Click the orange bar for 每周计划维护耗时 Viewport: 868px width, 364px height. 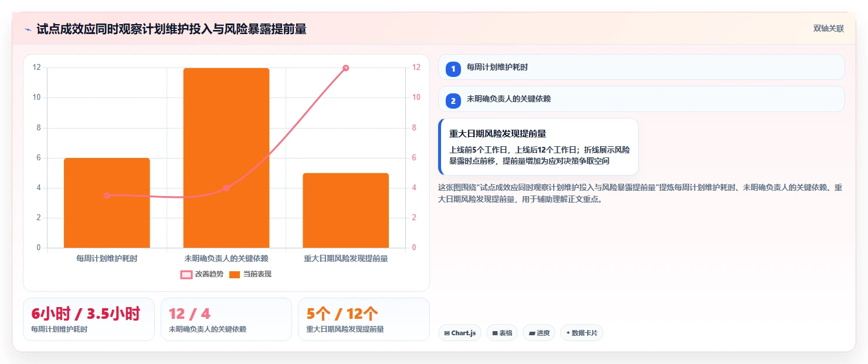tap(107, 203)
